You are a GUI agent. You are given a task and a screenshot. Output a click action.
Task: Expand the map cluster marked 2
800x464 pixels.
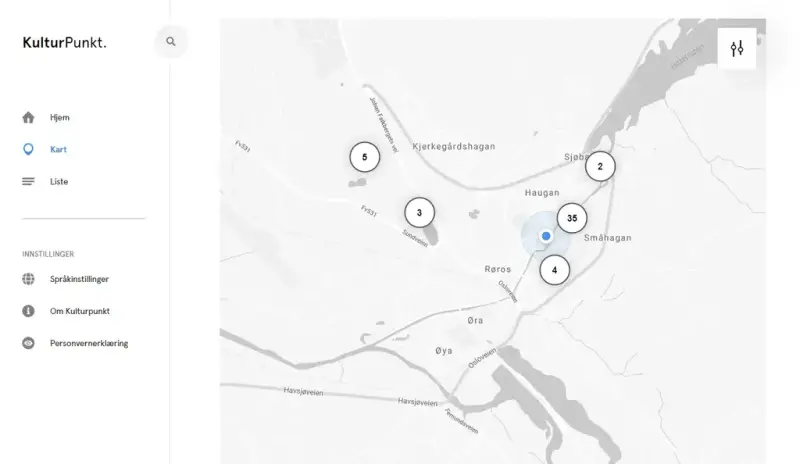600,167
